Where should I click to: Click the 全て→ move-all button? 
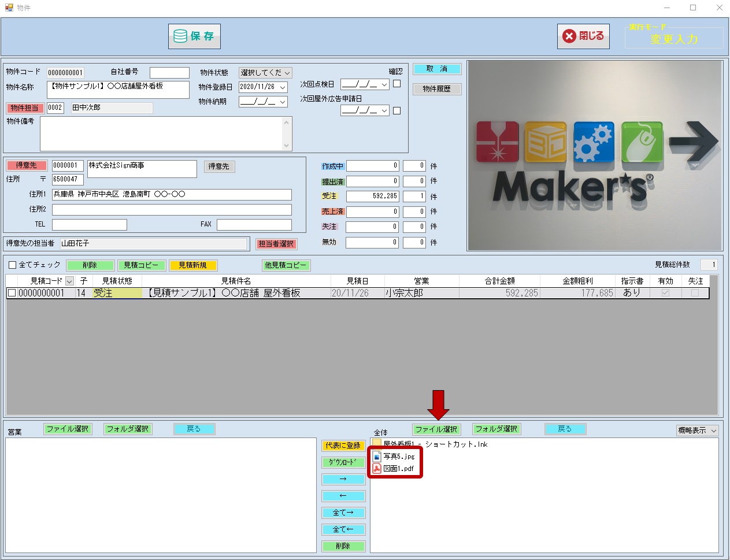click(x=343, y=513)
